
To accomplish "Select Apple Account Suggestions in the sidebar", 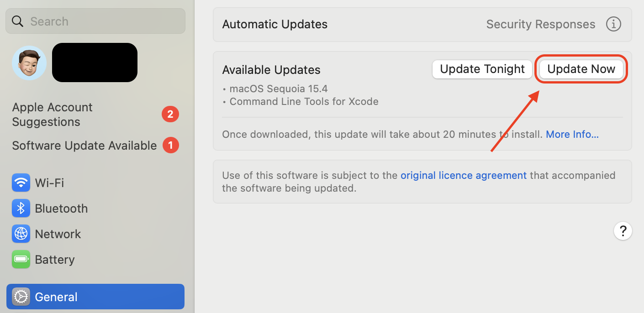I will 52,114.
